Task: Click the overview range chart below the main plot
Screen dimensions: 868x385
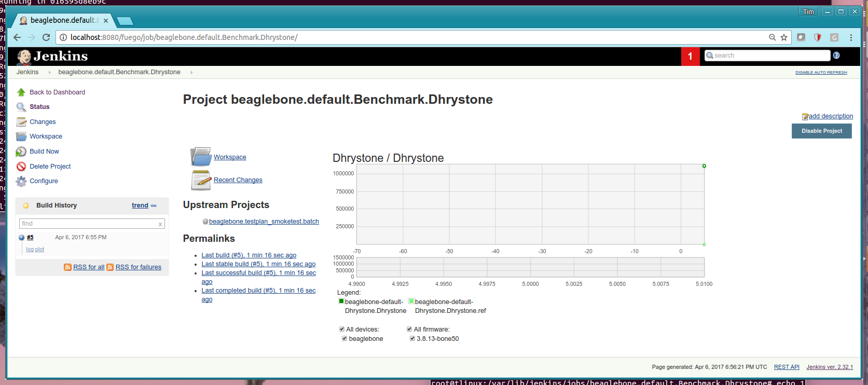Action: pos(530,267)
